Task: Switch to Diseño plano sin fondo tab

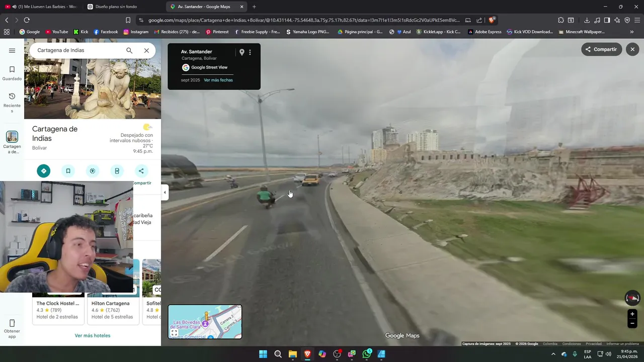Action: point(116,7)
